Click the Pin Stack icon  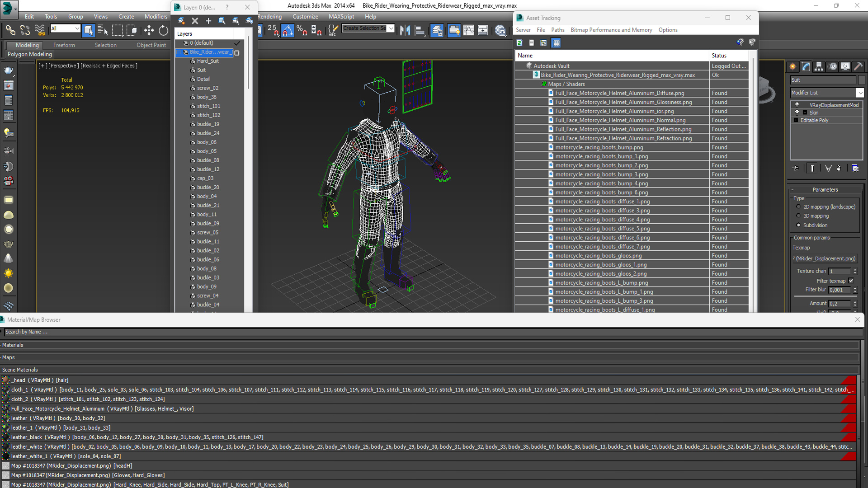[x=797, y=168]
